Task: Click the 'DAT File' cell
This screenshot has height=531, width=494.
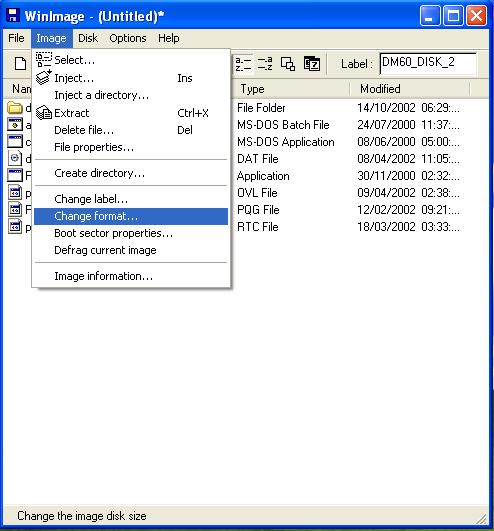Action: click(x=258, y=159)
